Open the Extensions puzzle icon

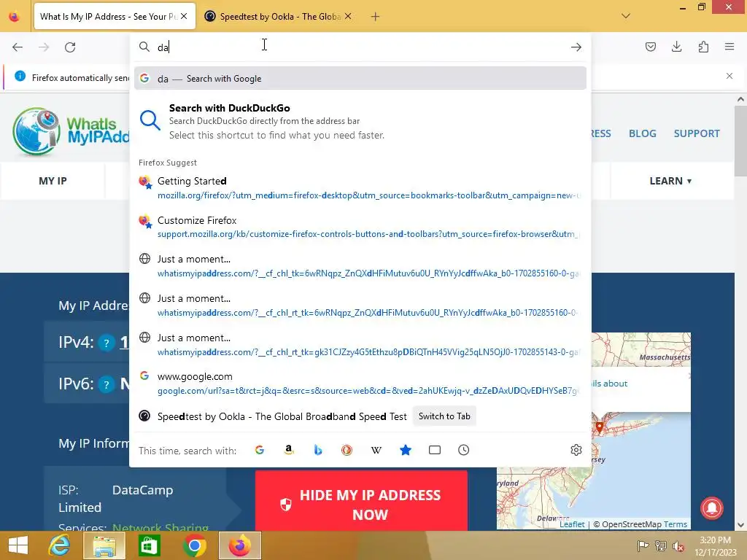[703, 47]
